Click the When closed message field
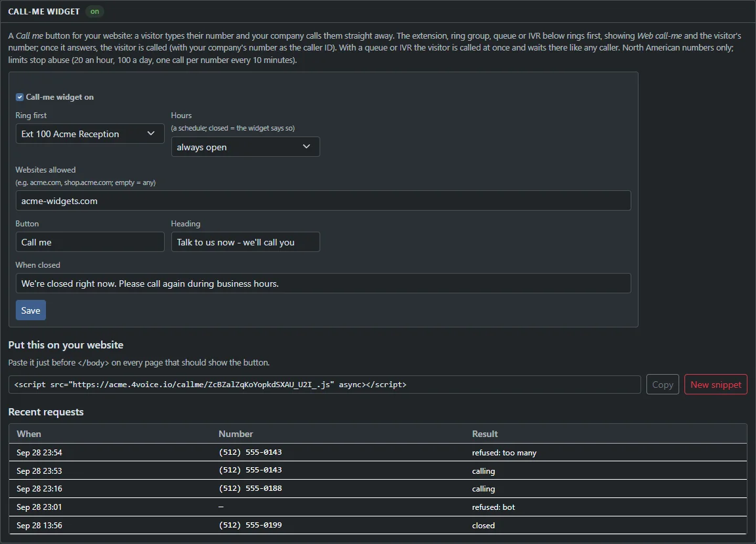The width and height of the screenshot is (756, 544). click(323, 283)
